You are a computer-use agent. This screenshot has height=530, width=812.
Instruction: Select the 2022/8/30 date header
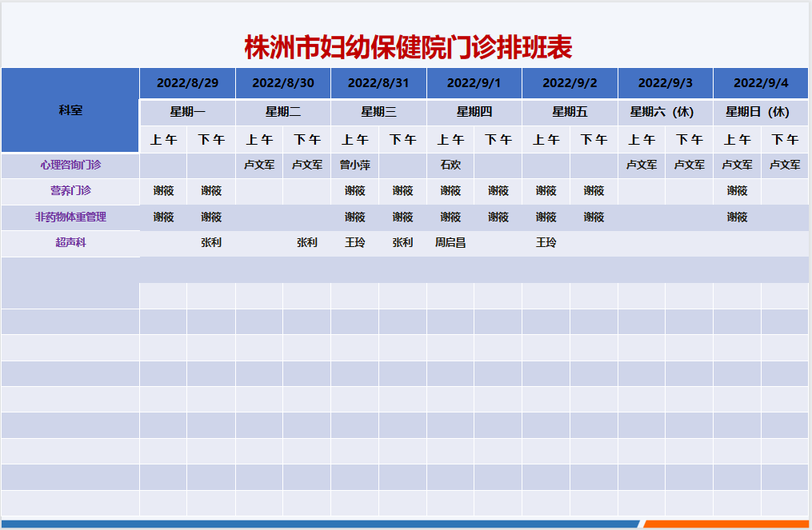coord(283,83)
